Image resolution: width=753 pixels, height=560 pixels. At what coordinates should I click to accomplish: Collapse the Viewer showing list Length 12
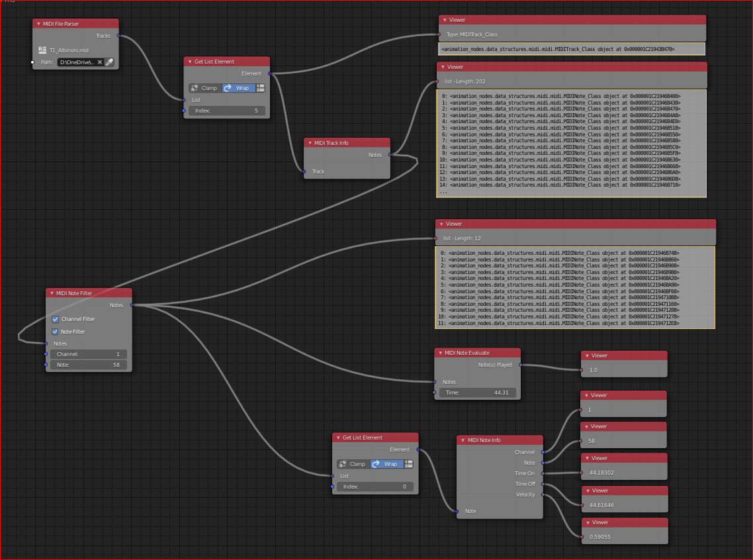coord(441,224)
